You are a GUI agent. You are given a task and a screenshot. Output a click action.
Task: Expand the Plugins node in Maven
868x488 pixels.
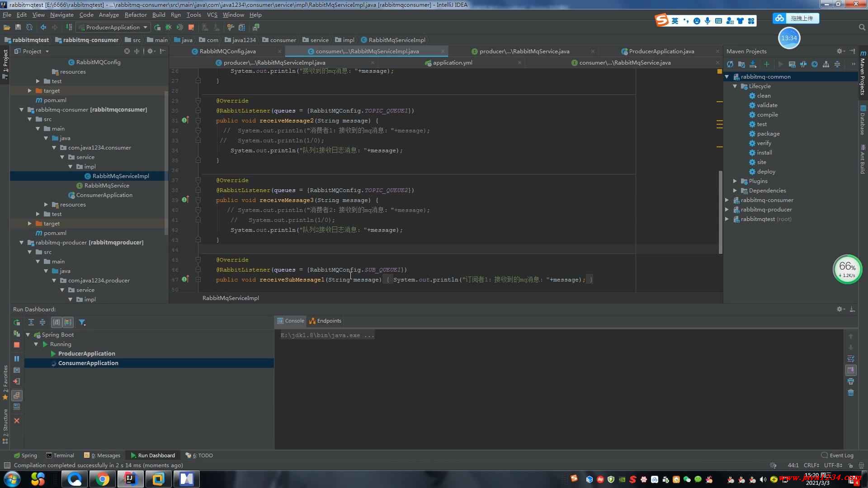pos(735,181)
